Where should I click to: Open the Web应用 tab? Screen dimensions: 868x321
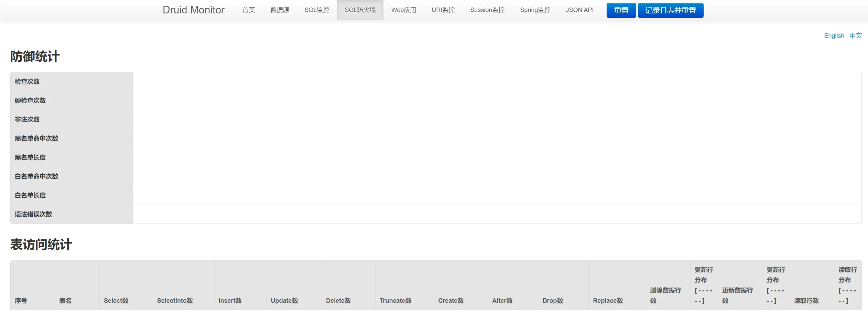coord(404,10)
